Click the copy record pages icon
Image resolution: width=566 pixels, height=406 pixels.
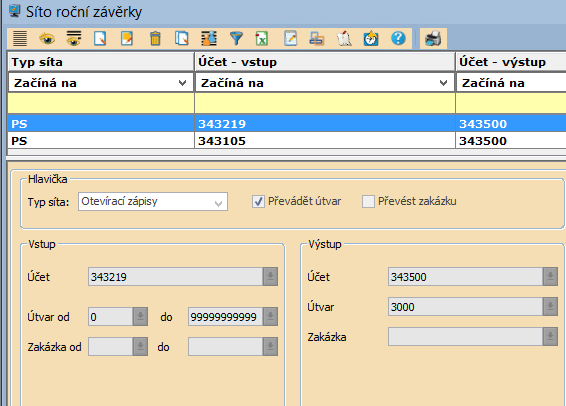(182, 38)
